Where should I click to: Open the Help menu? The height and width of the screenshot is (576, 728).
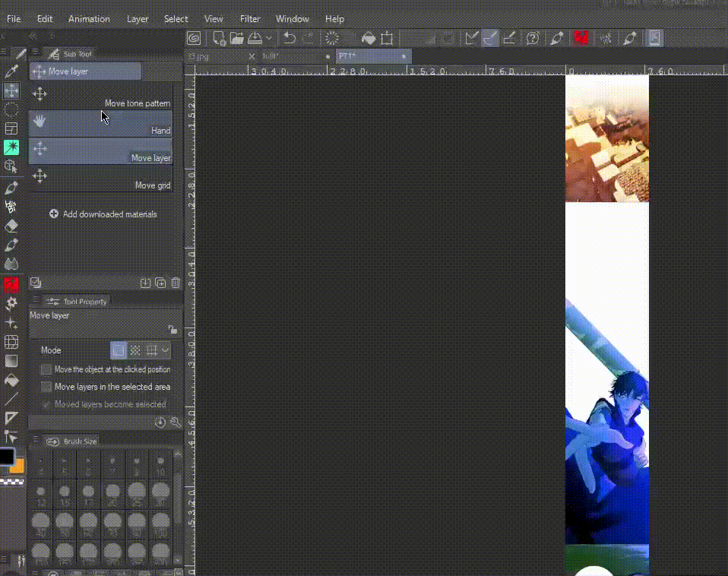click(334, 19)
